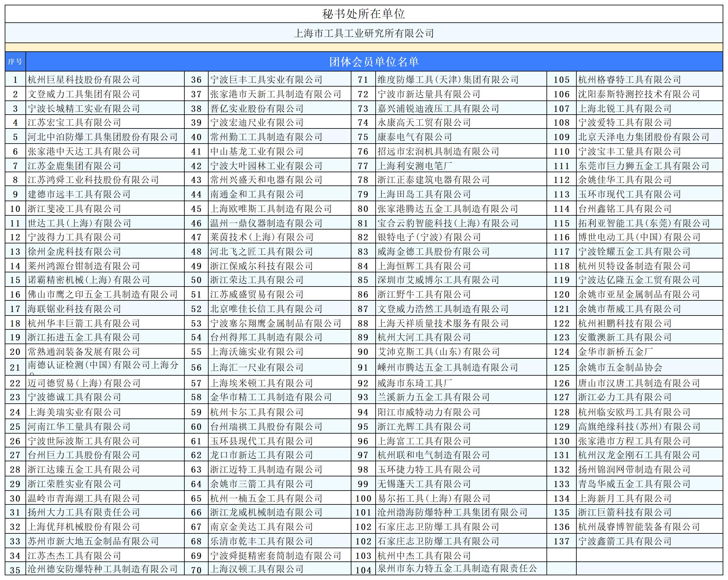Viewport: 728px width, 580px height.
Task: Select 东莞市巨力狮五金工具有限公司
Action: point(644,166)
